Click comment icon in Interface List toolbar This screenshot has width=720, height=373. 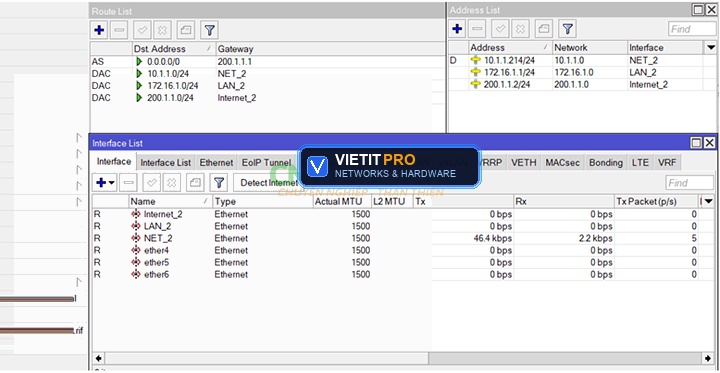pos(195,182)
